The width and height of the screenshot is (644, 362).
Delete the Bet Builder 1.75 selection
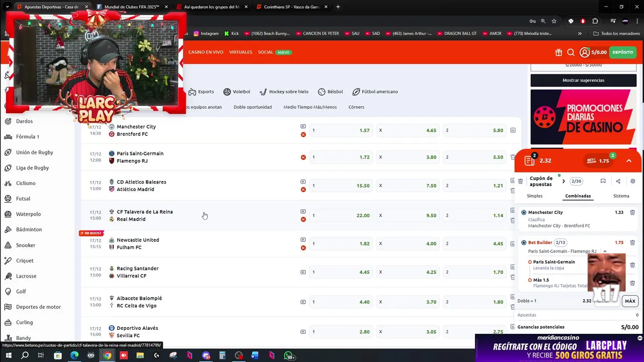[632, 243]
